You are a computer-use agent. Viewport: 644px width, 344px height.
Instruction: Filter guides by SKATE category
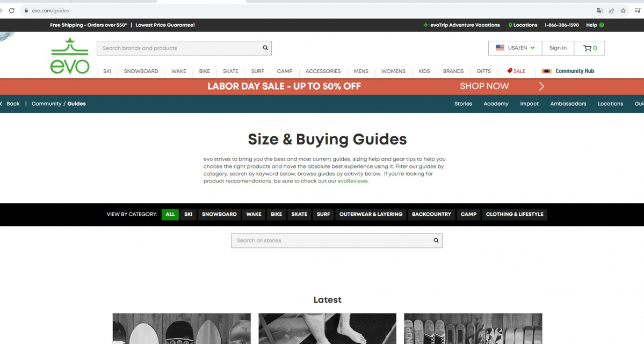pyautogui.click(x=299, y=214)
